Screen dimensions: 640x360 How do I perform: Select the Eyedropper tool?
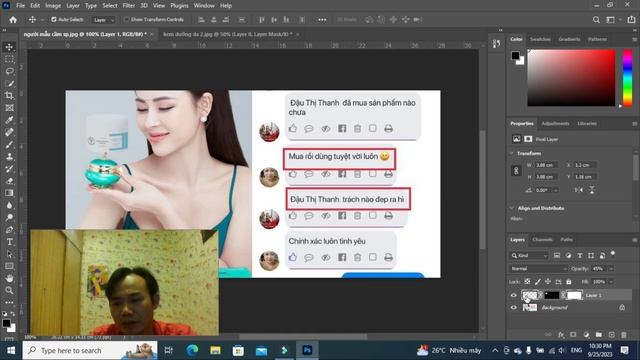(x=9, y=120)
